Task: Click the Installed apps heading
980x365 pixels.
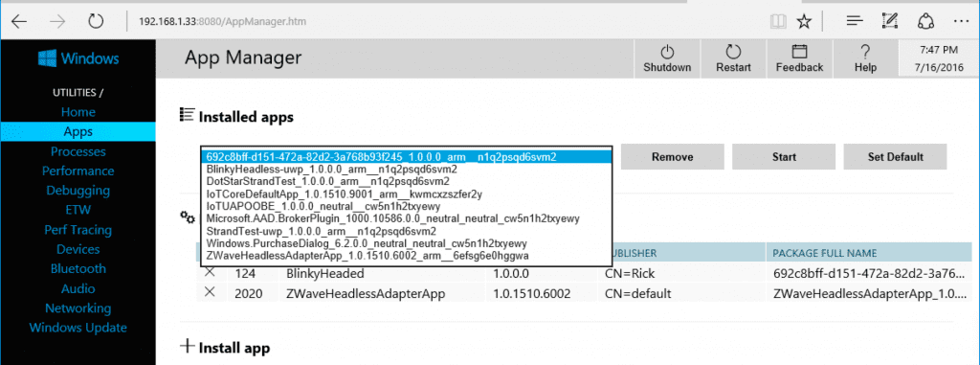Action: coord(246,117)
